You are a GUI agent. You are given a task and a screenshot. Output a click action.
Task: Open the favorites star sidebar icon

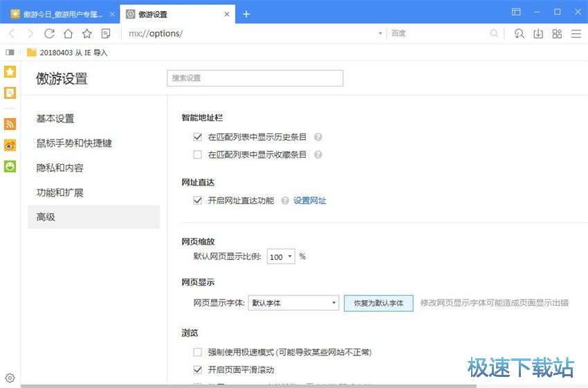pos(10,72)
